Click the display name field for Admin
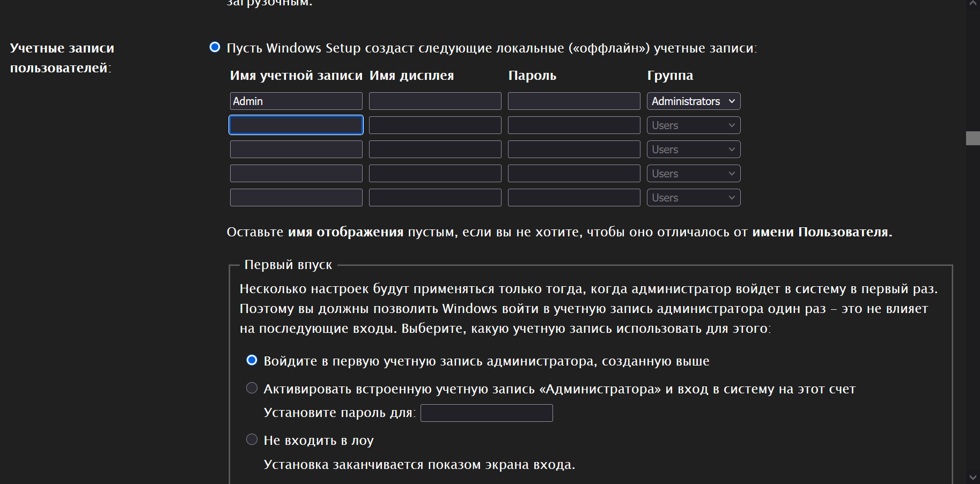 point(435,101)
